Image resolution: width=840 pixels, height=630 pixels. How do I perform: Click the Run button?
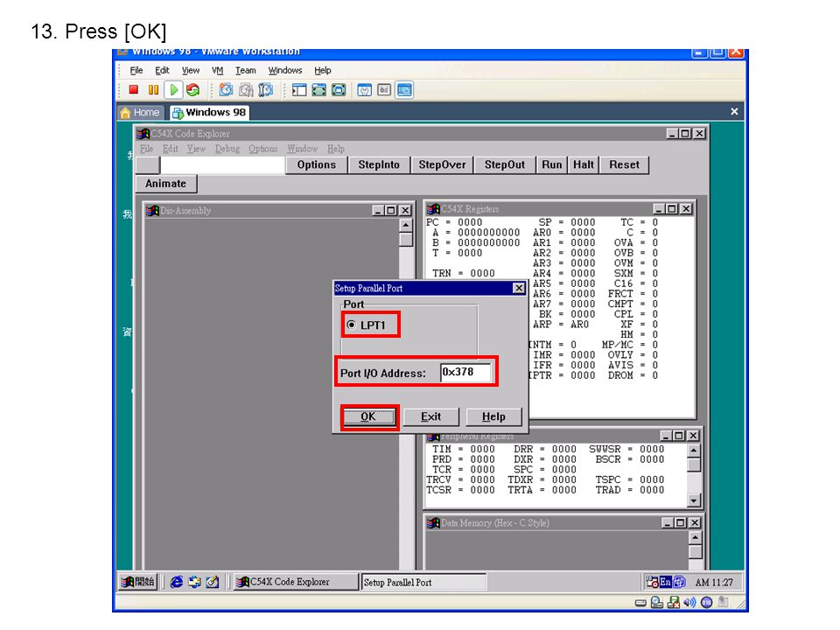click(x=552, y=165)
